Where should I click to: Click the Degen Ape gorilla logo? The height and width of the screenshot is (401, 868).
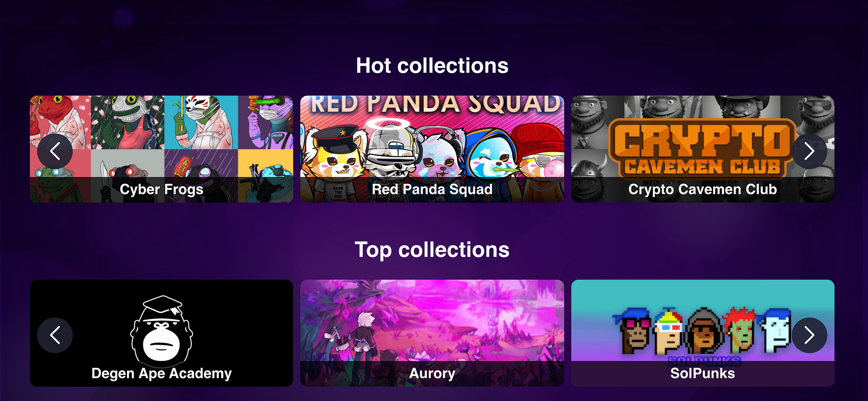pyautogui.click(x=162, y=329)
